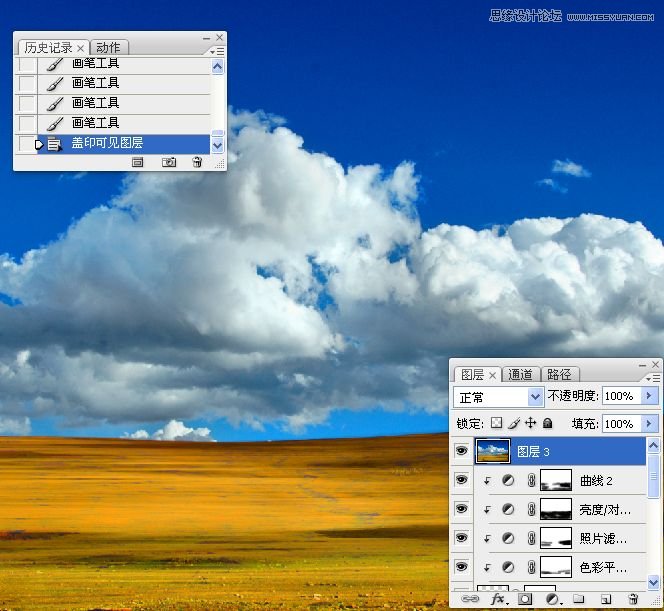664x611 pixels.
Task: Add a layer mask using bottom icon
Action: (525, 599)
